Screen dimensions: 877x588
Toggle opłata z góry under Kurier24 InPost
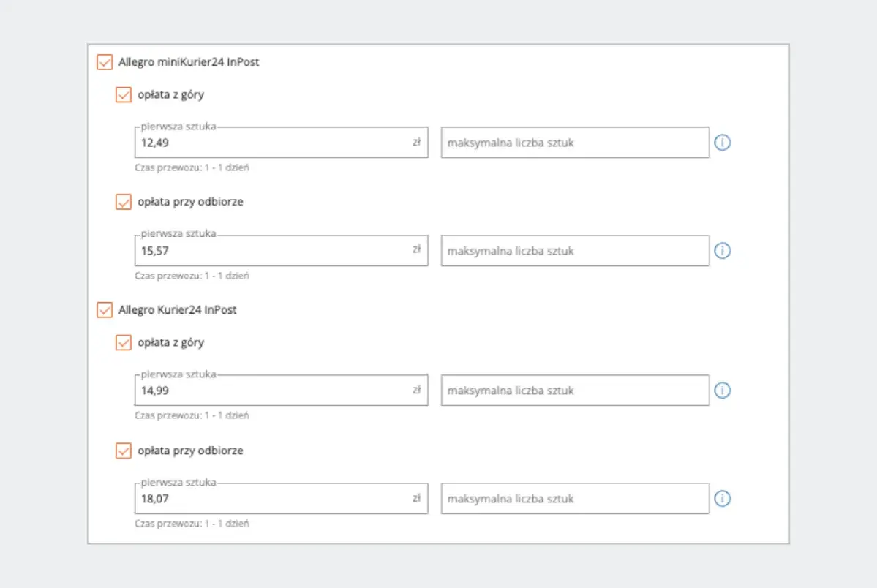(124, 342)
